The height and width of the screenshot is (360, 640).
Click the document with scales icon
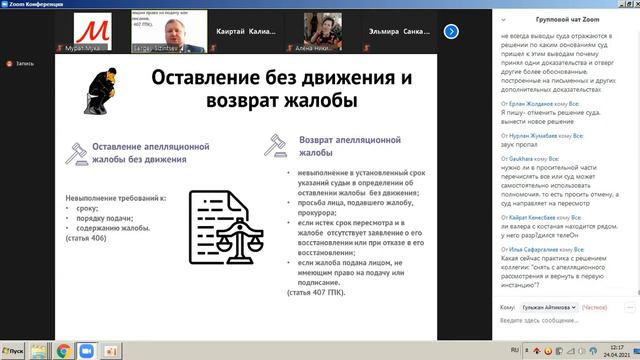pos(226,227)
